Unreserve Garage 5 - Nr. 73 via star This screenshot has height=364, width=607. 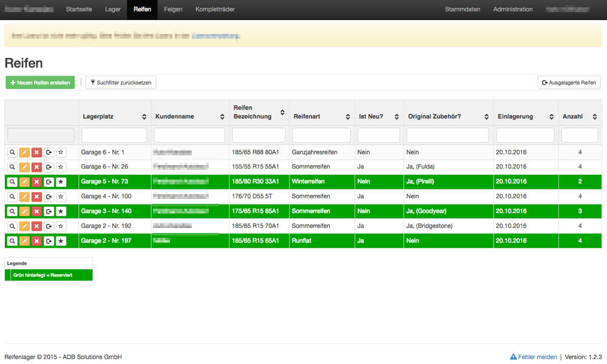[61, 182]
